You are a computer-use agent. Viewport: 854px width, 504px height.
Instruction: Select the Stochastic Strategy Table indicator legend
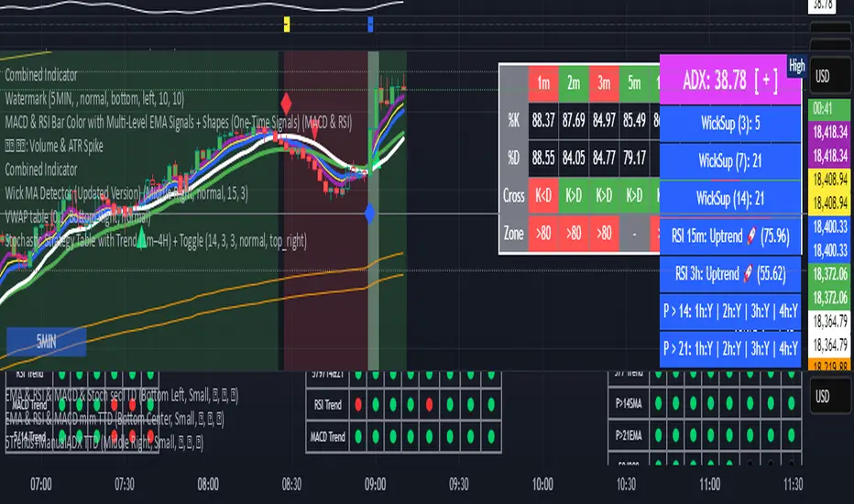tap(156, 240)
